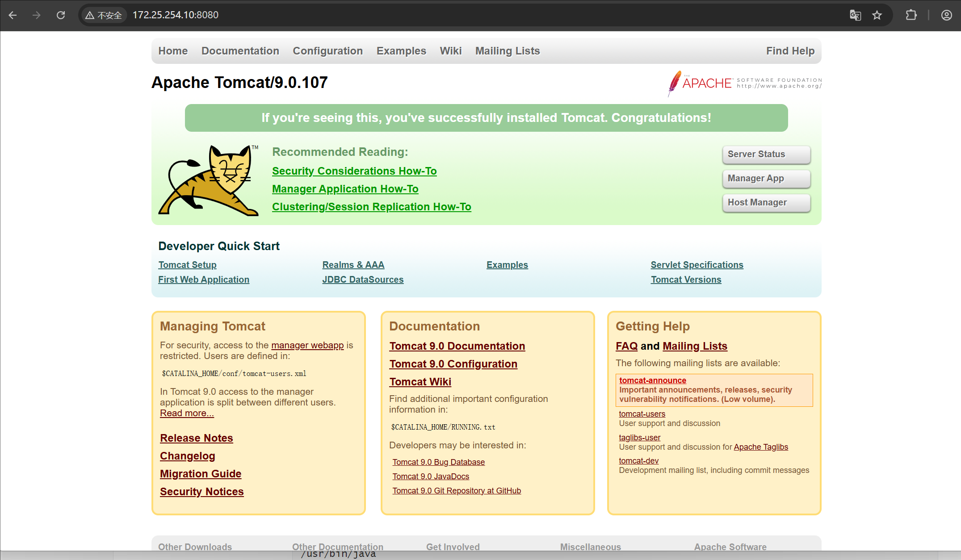The image size is (961, 560).
Task: Open the Apache Taglibs link
Action: click(760, 447)
